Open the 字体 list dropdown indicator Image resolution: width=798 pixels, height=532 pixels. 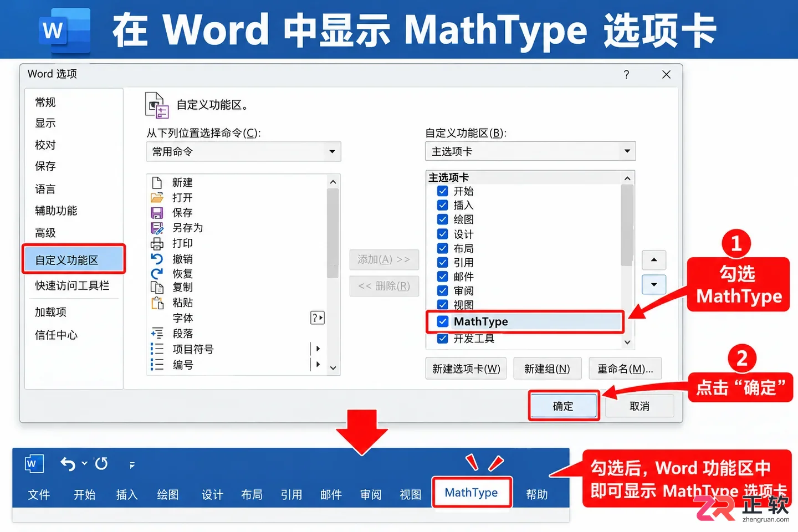(x=317, y=318)
